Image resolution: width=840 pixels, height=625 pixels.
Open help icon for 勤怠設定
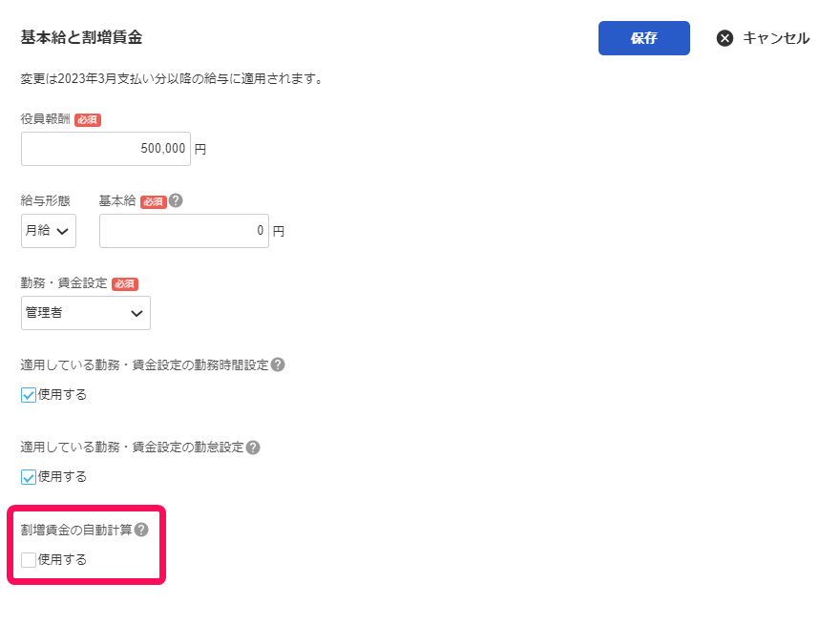(x=253, y=448)
